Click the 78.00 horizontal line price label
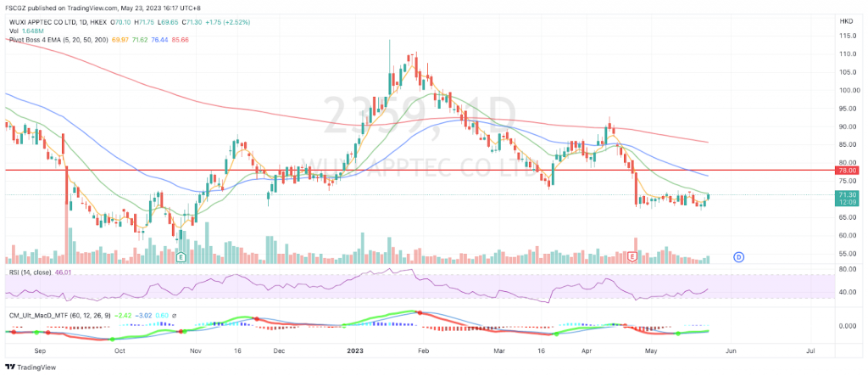The image size is (868, 376). 848,171
